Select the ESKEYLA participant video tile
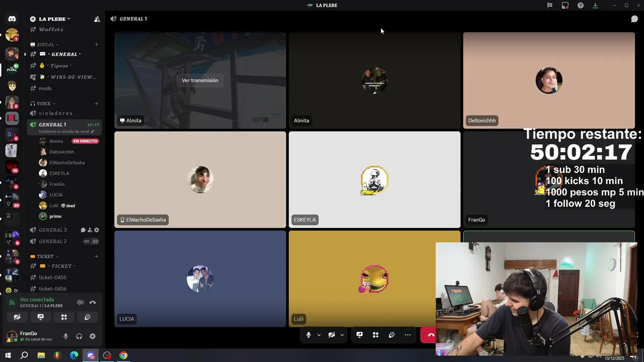Viewport: 644px width, 362px height. click(x=374, y=179)
